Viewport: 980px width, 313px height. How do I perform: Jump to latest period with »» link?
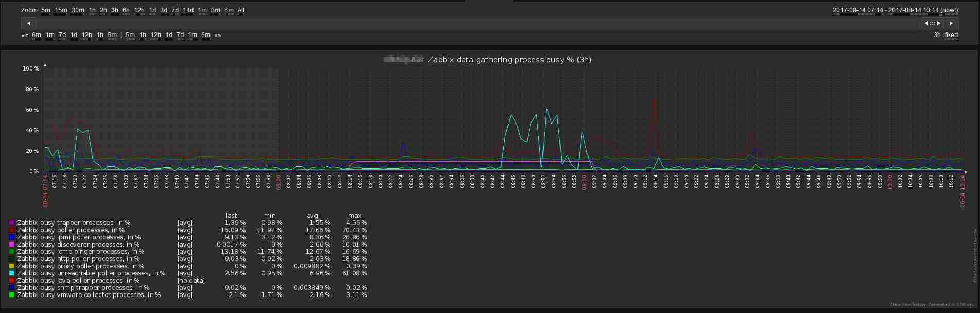(x=218, y=36)
